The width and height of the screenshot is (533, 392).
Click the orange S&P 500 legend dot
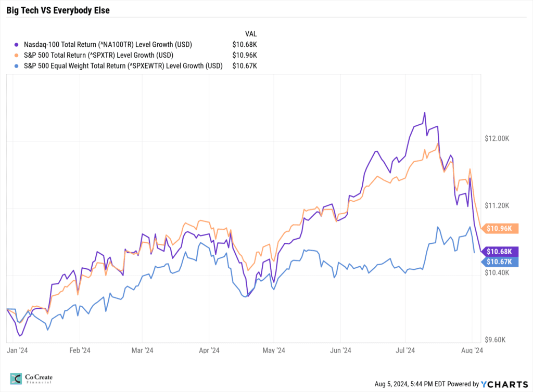(17, 55)
